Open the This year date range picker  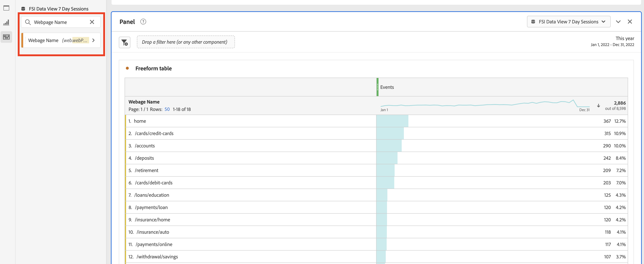tap(612, 41)
